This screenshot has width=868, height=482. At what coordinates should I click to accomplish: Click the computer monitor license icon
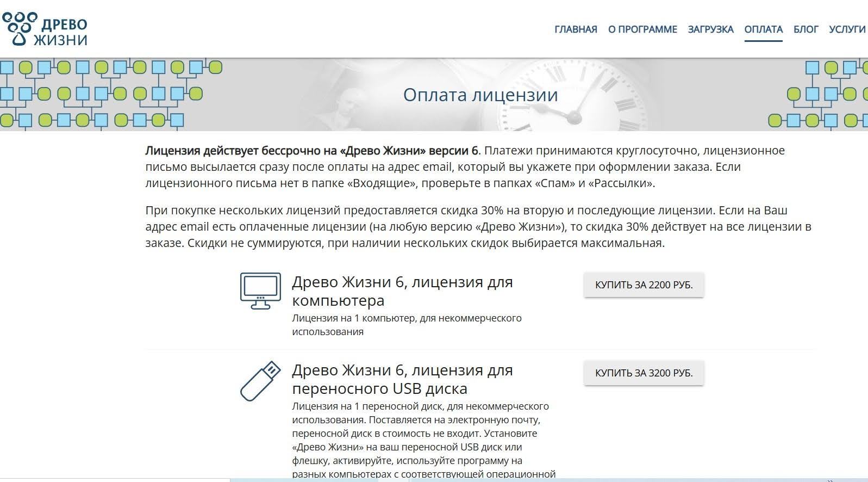coord(260,291)
